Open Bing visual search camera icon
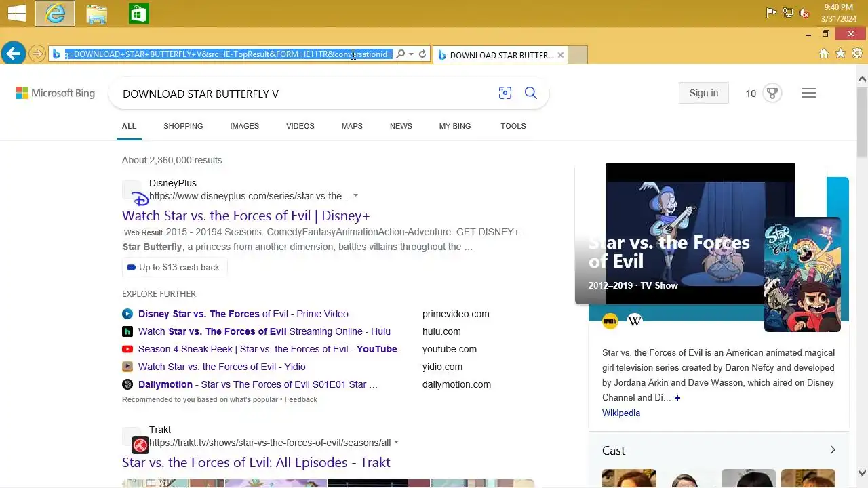This screenshot has height=488, width=868. click(505, 94)
